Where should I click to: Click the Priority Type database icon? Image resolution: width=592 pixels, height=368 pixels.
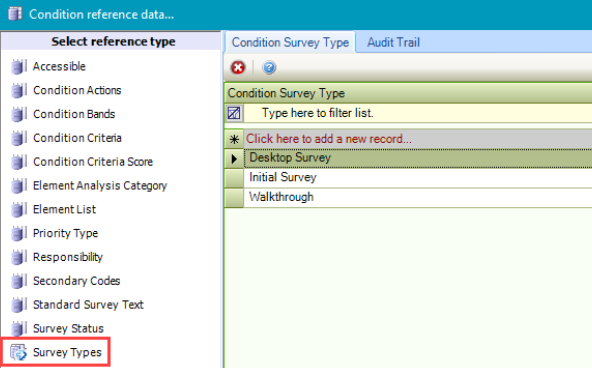point(19,233)
